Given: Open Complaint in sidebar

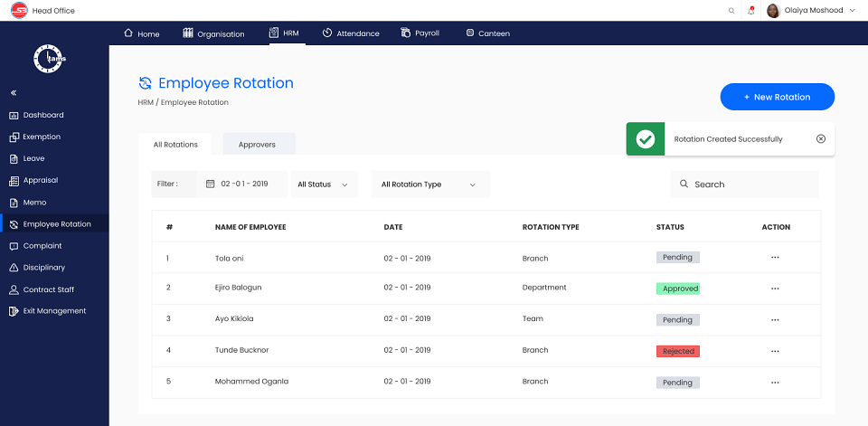Looking at the screenshot, I should [42, 246].
